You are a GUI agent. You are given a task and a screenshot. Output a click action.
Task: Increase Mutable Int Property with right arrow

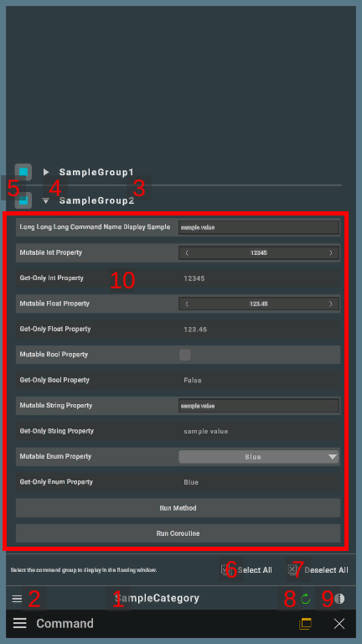click(331, 253)
